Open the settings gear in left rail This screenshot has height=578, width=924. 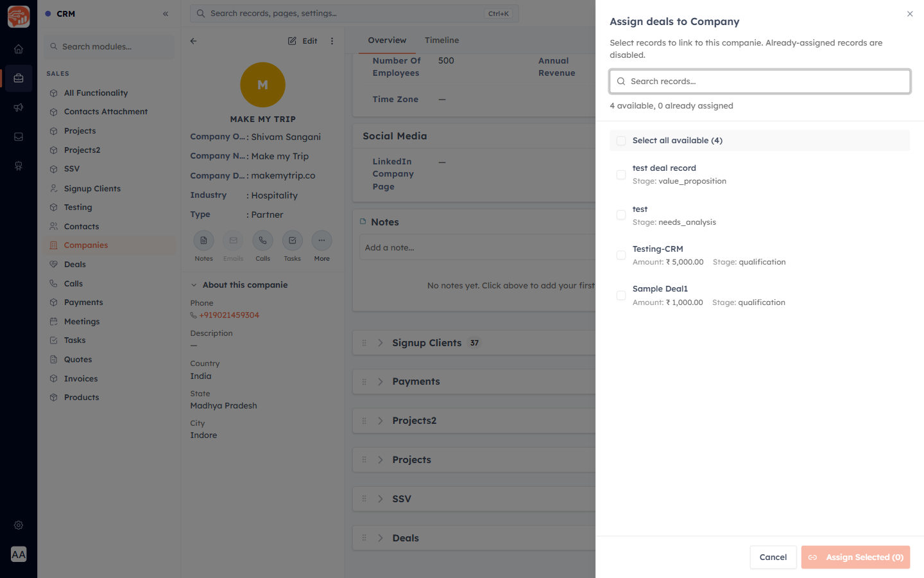click(19, 525)
